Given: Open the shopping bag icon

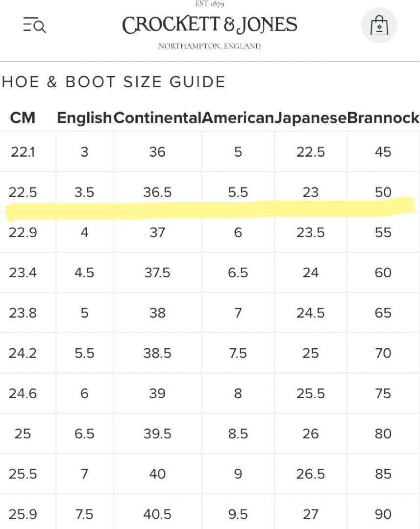Looking at the screenshot, I should (379, 25).
